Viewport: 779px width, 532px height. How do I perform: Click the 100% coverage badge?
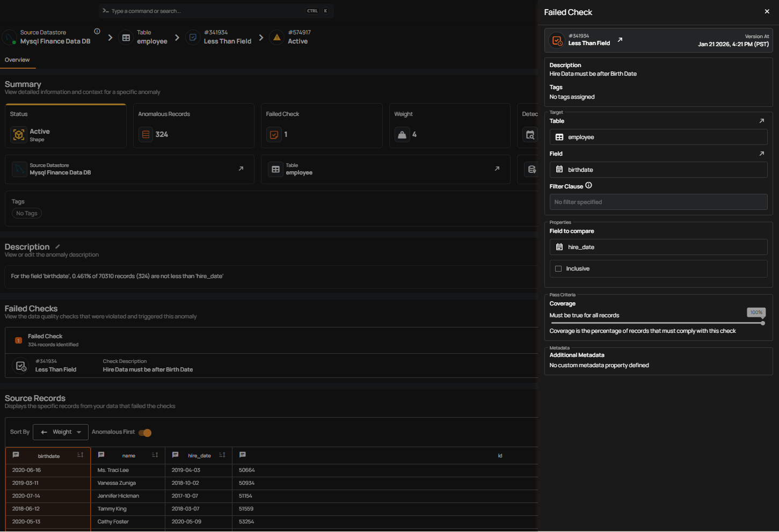tap(756, 312)
